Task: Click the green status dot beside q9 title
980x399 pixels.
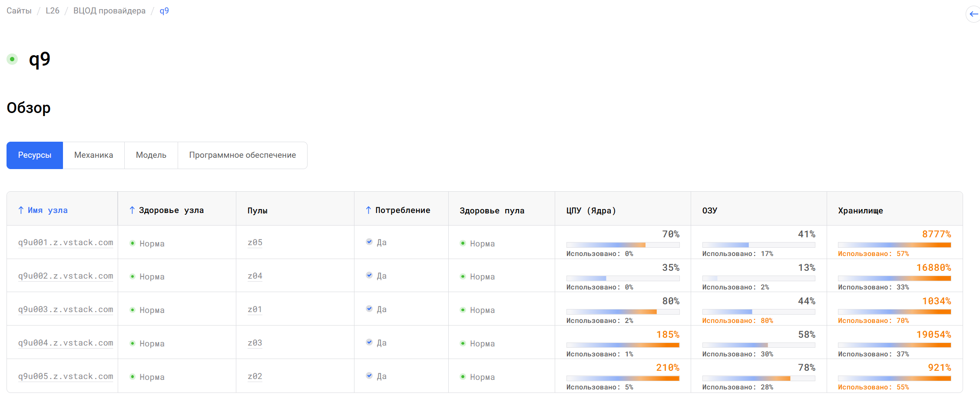Action: [x=12, y=59]
